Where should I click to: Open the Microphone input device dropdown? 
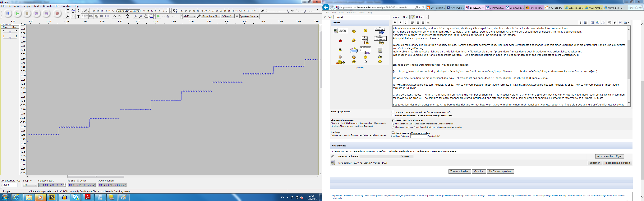[211, 16]
